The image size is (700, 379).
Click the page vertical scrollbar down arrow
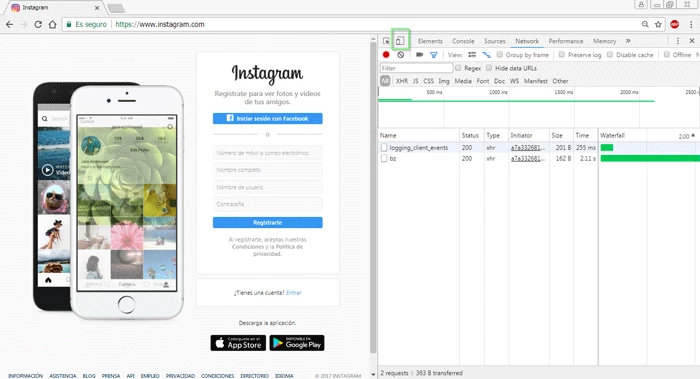tap(374, 375)
